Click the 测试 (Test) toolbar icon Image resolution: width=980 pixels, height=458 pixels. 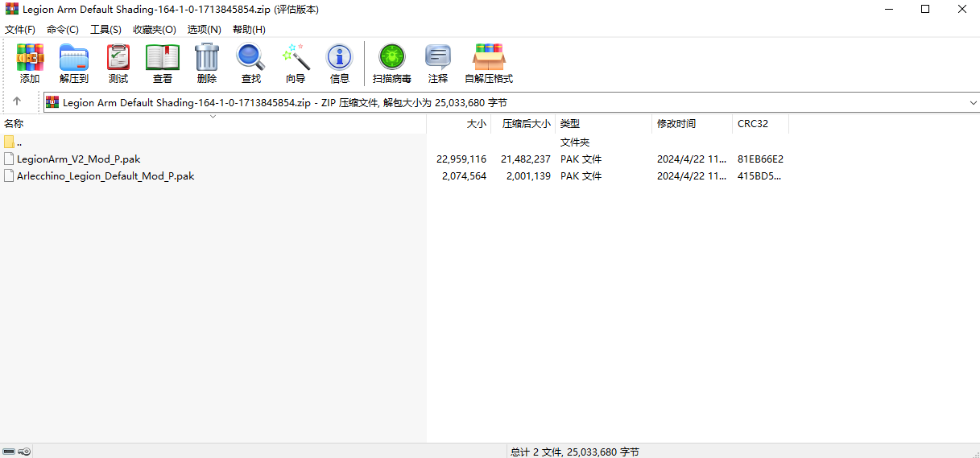point(118,57)
